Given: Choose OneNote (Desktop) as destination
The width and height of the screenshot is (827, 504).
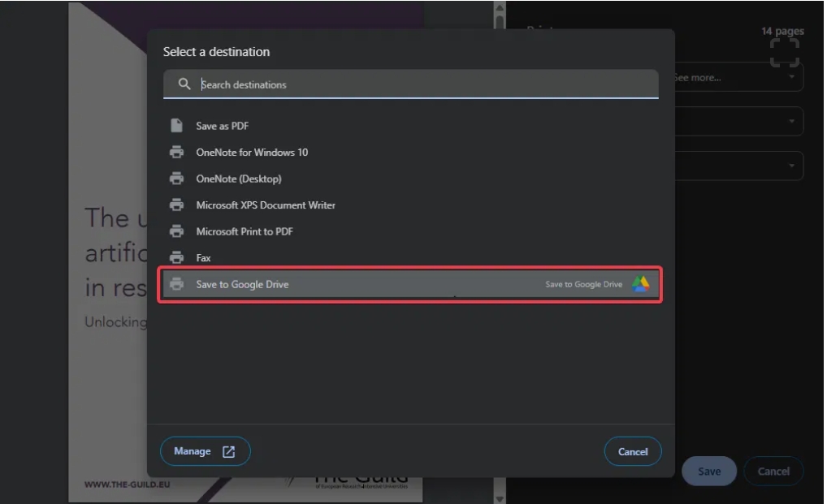Looking at the screenshot, I should (x=239, y=179).
